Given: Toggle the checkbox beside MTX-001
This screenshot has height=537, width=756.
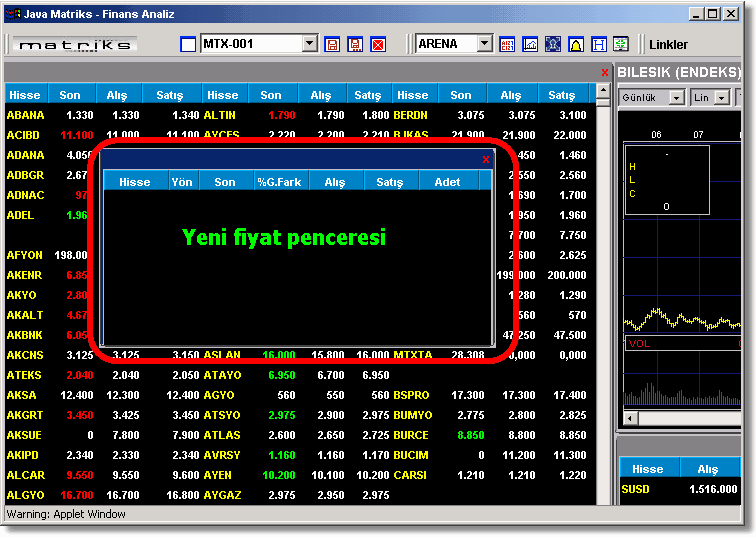Looking at the screenshot, I should pyautogui.click(x=188, y=44).
